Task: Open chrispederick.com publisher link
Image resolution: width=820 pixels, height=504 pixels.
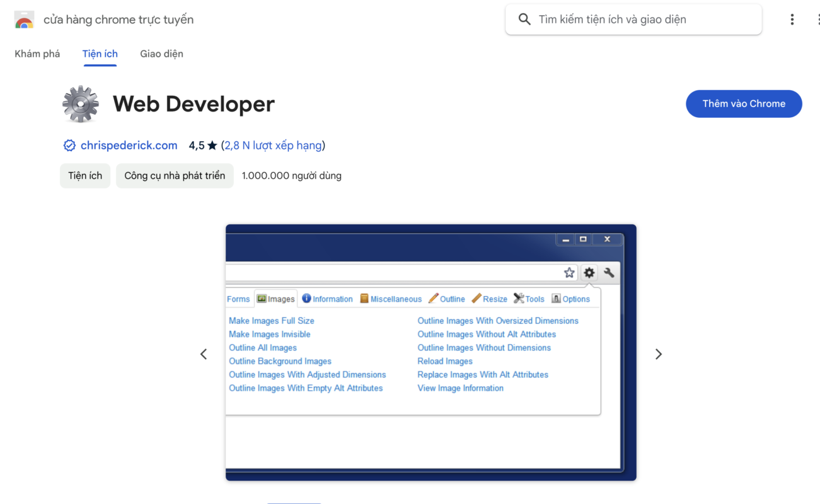Action: pos(129,146)
